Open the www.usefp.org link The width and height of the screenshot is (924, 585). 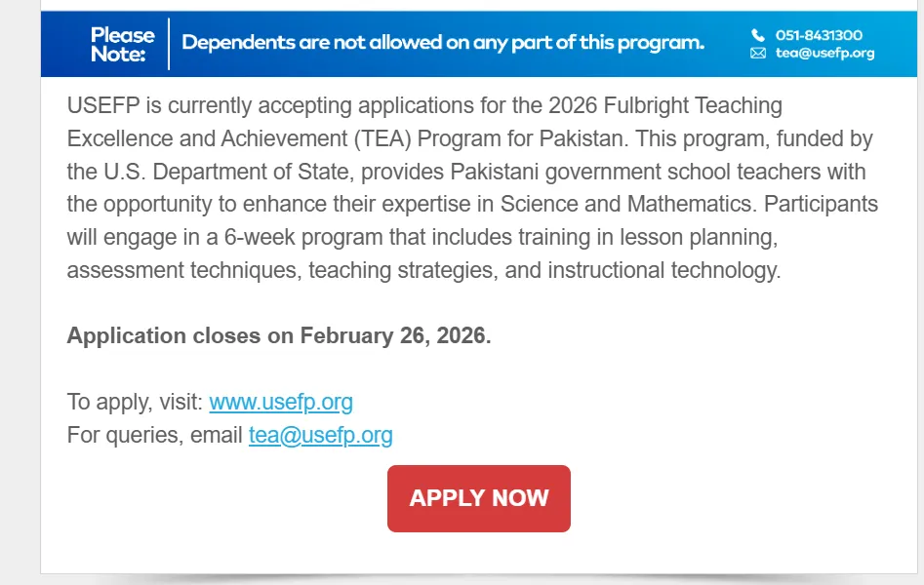click(281, 402)
